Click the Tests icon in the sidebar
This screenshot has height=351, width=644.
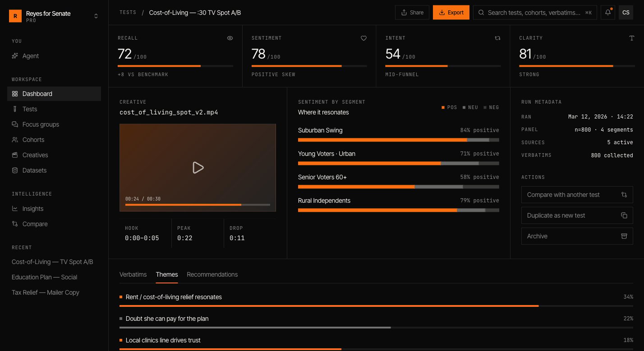pos(15,109)
